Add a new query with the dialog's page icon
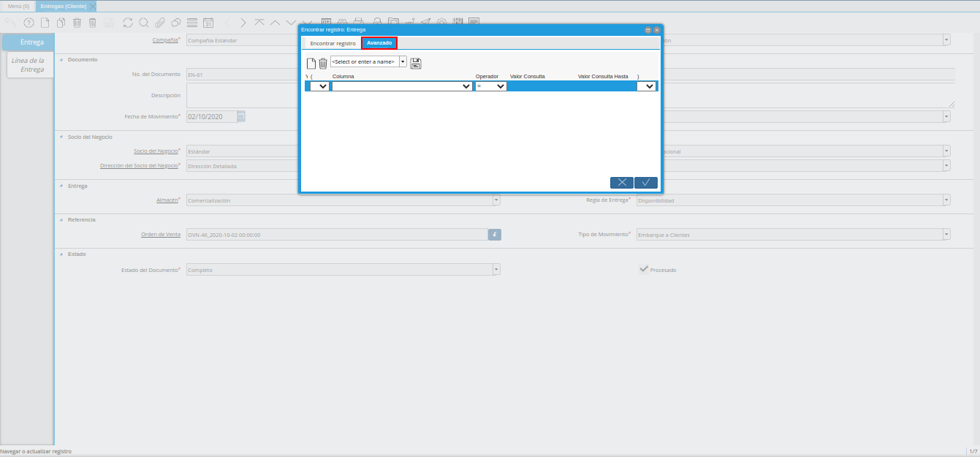Viewport: 980px width, 457px height. coord(311,63)
